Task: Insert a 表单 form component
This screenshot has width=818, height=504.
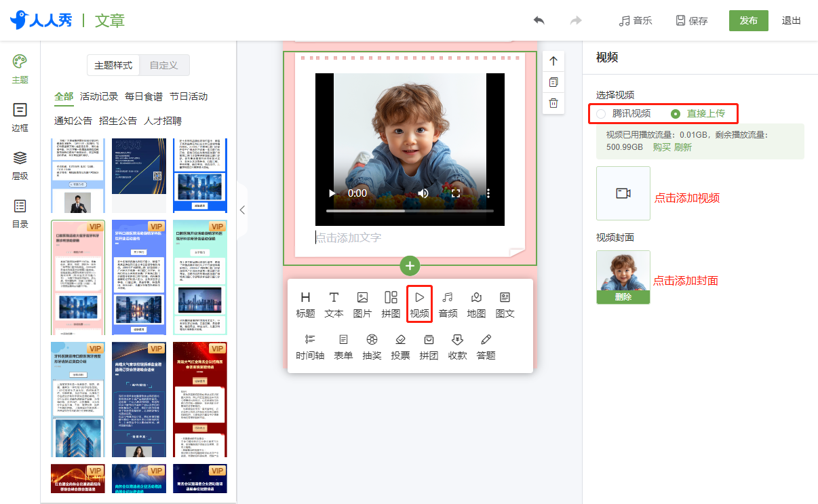Action: pos(344,347)
